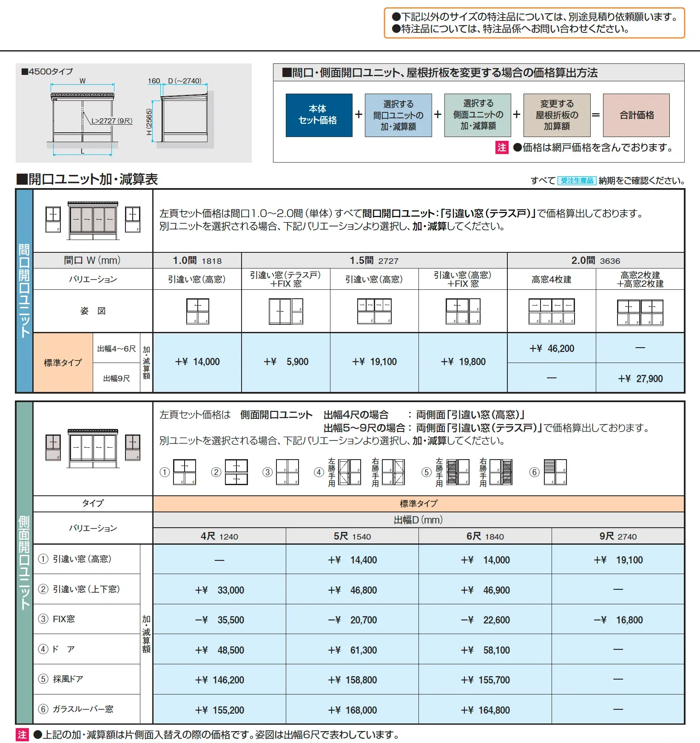Click the 受注生産品 badge
The image size is (700, 743).
pyautogui.click(x=577, y=181)
